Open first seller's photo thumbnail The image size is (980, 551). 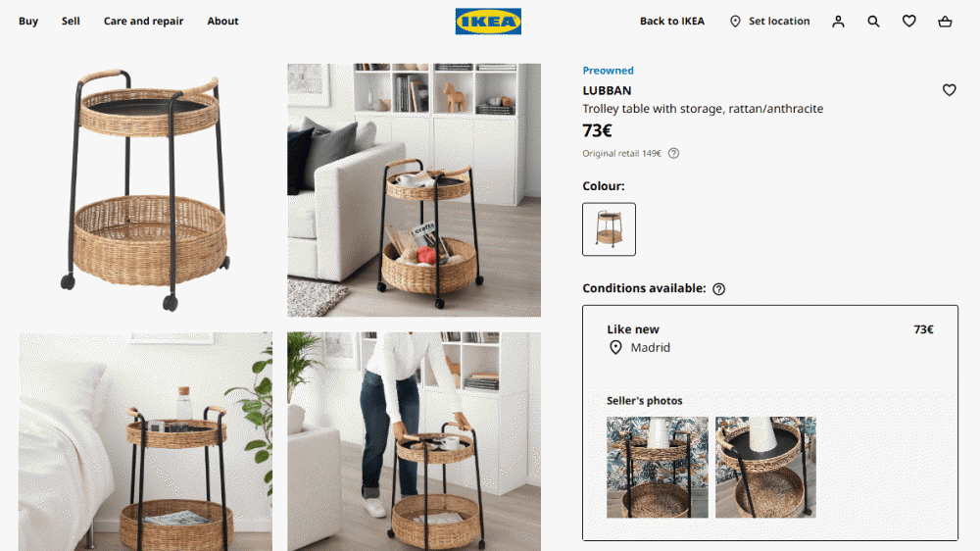pos(658,468)
